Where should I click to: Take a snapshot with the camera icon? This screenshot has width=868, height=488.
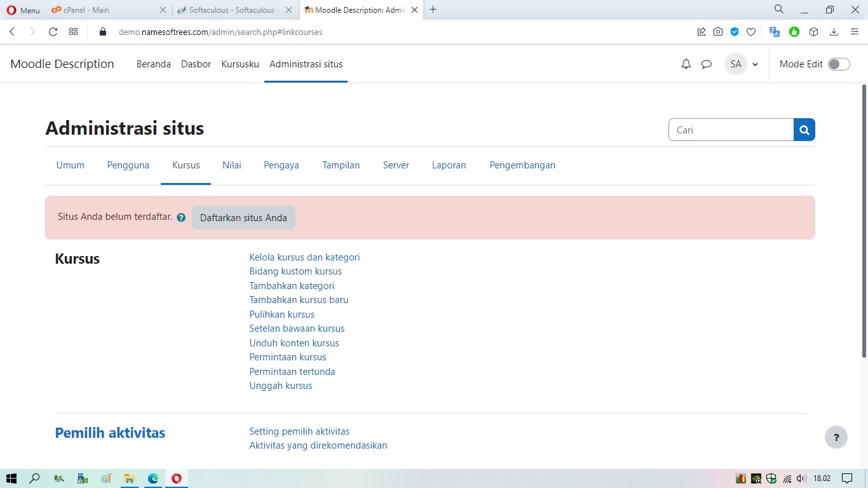pos(718,32)
